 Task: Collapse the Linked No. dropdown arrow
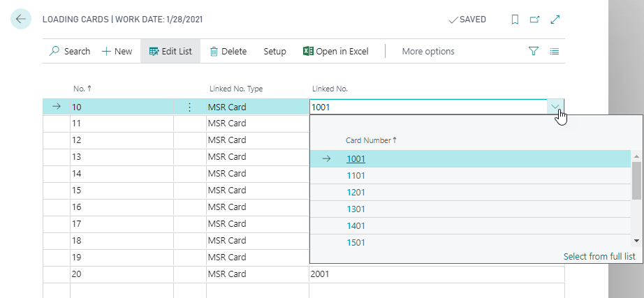(x=555, y=107)
